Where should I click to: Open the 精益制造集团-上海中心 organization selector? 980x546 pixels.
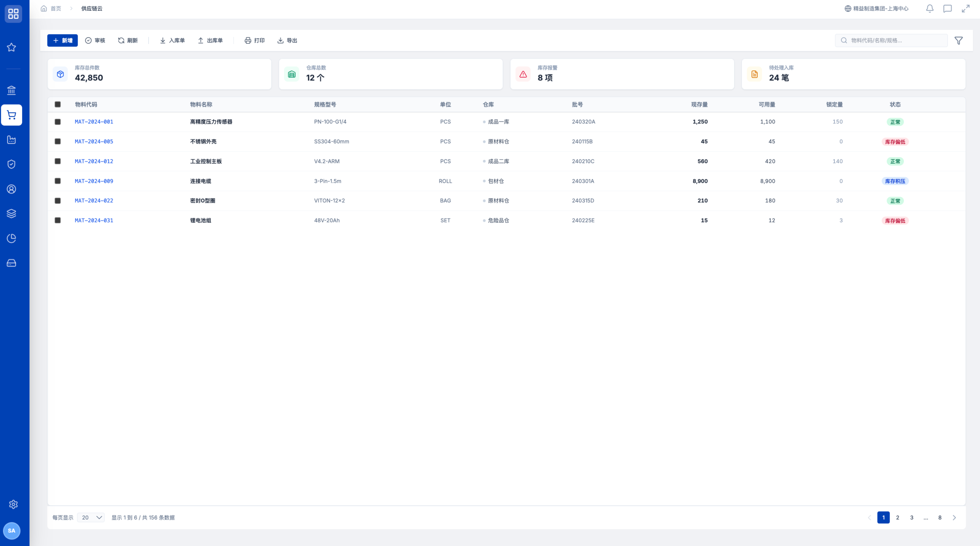point(877,8)
